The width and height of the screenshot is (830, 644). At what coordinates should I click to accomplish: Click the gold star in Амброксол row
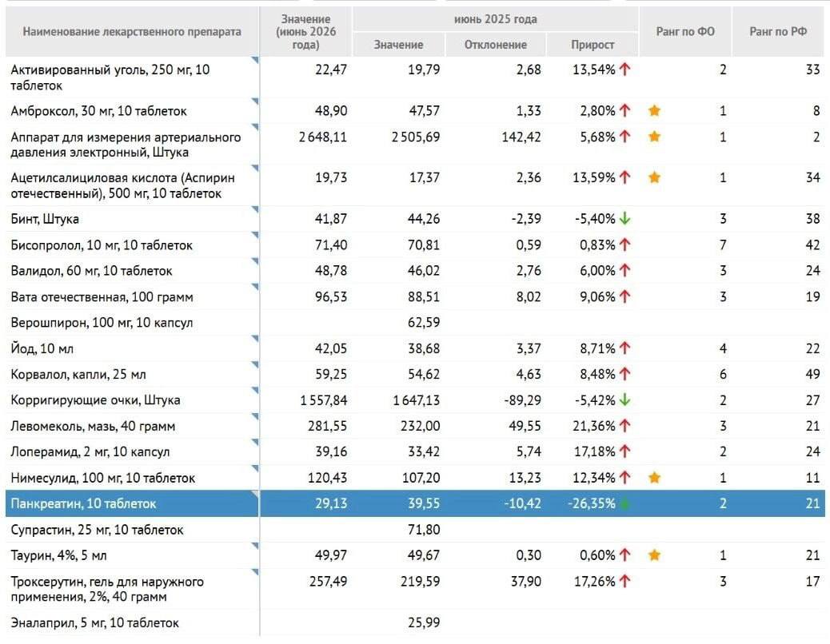[654, 110]
